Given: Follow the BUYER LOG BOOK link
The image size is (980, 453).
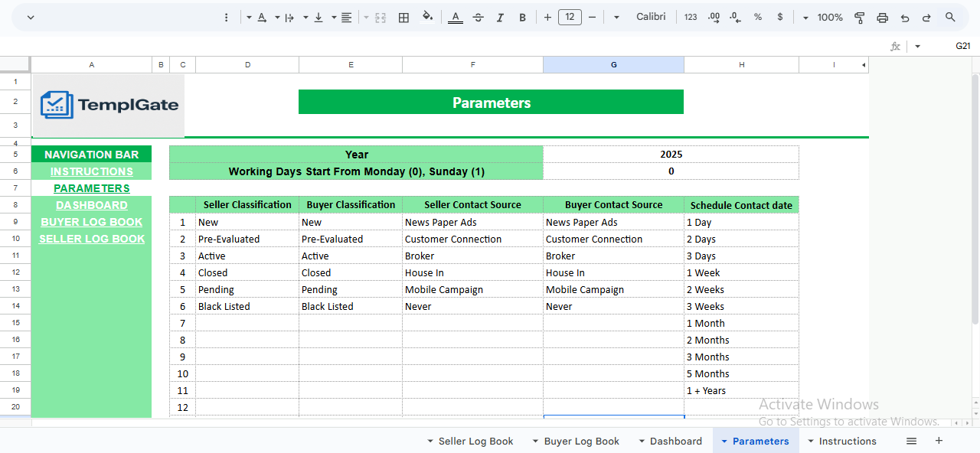Looking at the screenshot, I should pyautogui.click(x=92, y=222).
